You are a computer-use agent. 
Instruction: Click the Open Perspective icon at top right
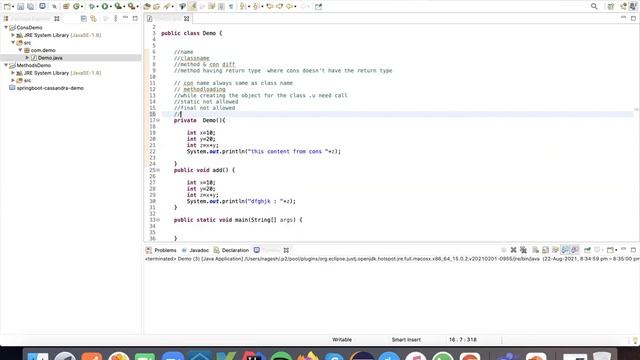(x=611, y=6)
